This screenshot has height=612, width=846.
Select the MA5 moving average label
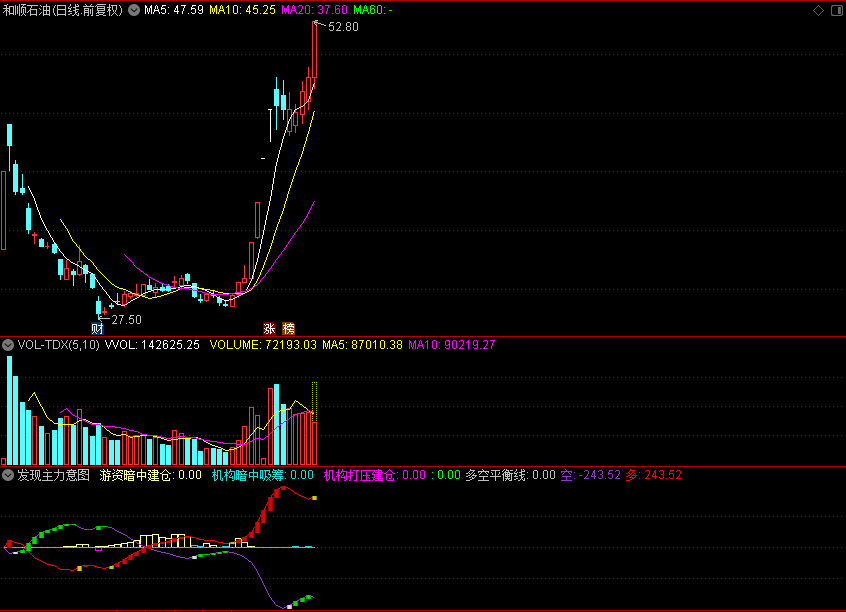[x=174, y=10]
